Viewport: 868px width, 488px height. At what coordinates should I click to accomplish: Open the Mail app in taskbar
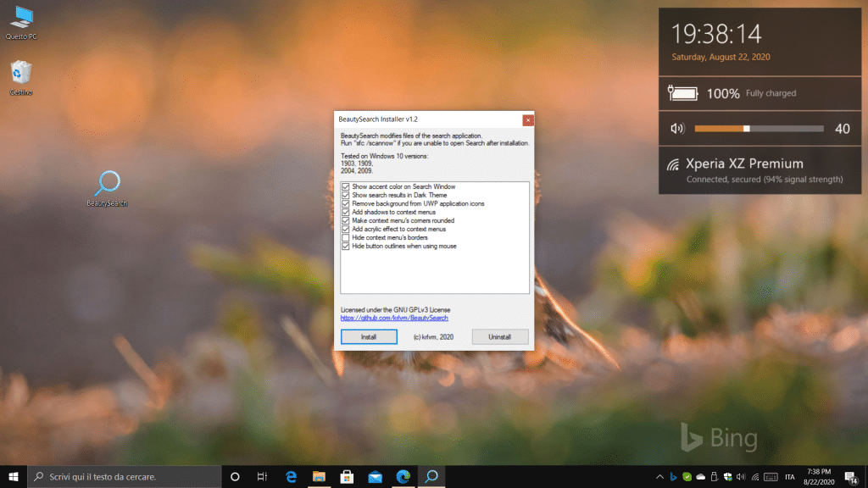[375, 476]
